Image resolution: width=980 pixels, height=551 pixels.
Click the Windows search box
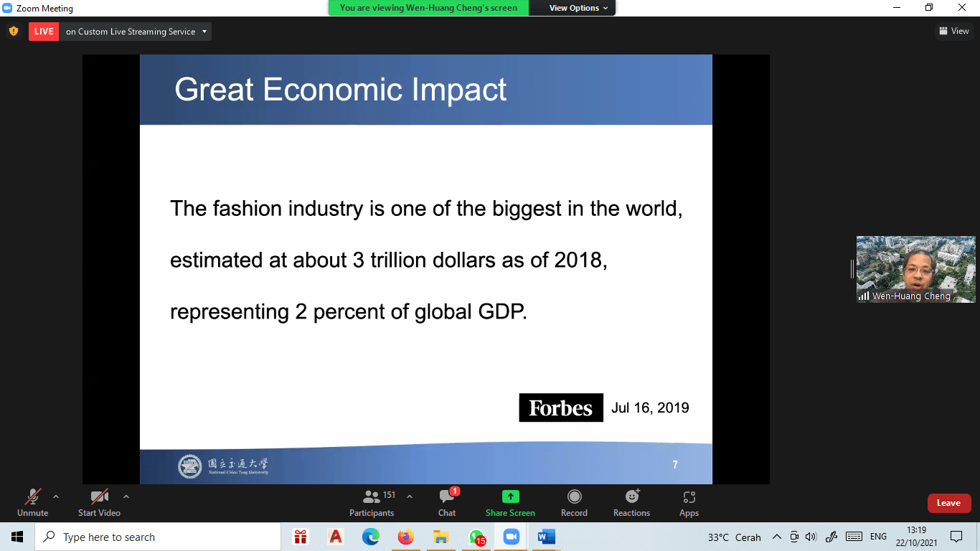[x=158, y=537]
